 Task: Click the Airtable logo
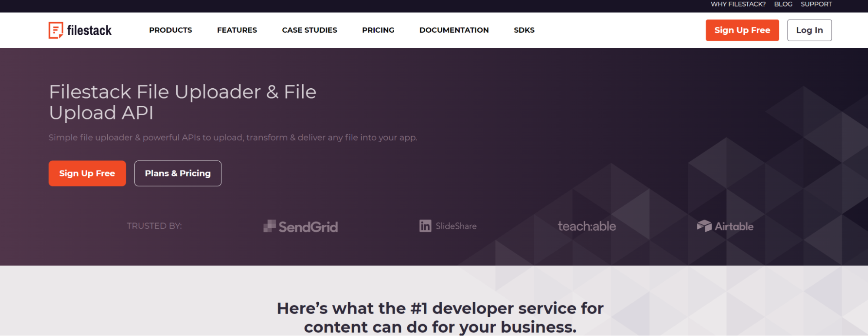[x=725, y=226]
